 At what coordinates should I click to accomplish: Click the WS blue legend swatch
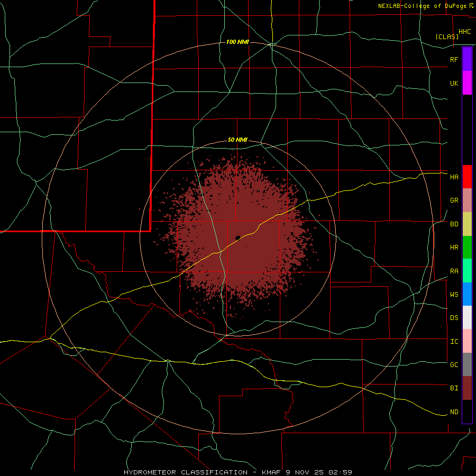(467, 294)
